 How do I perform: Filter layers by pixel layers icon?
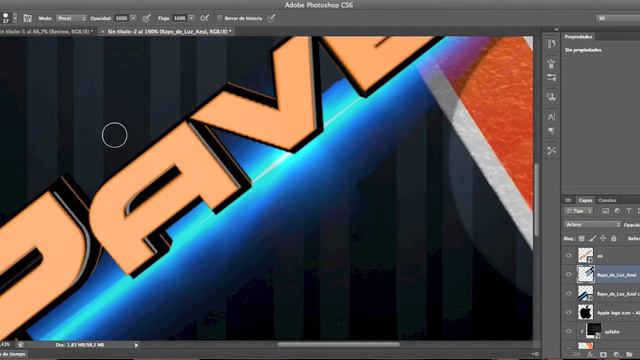[x=605, y=211]
